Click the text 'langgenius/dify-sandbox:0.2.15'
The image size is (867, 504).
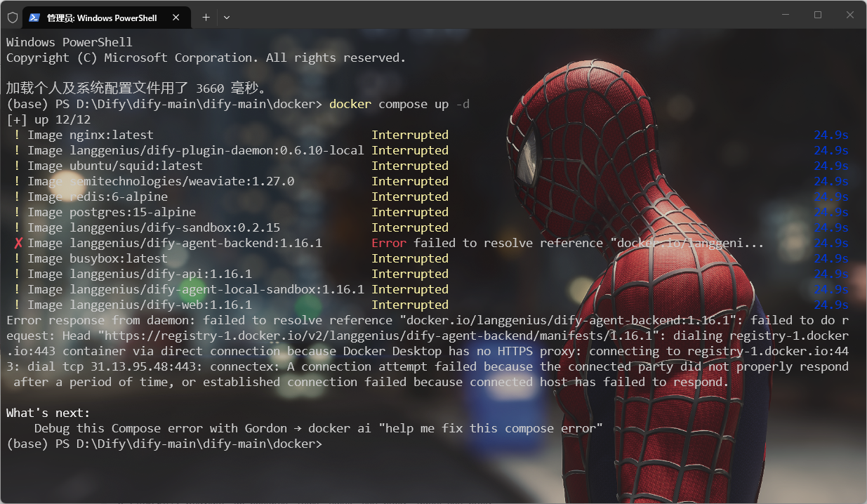[175, 227]
